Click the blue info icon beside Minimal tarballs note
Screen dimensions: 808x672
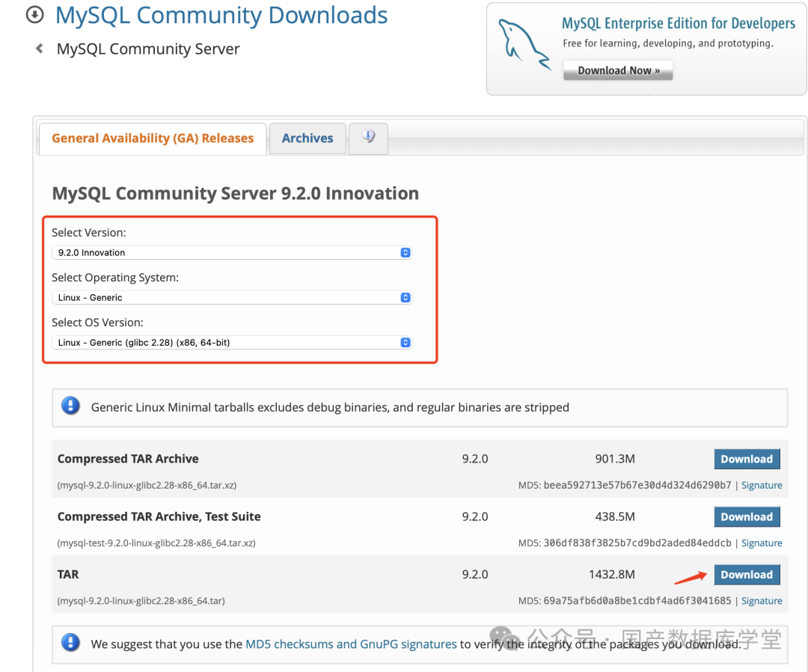pyautogui.click(x=70, y=406)
